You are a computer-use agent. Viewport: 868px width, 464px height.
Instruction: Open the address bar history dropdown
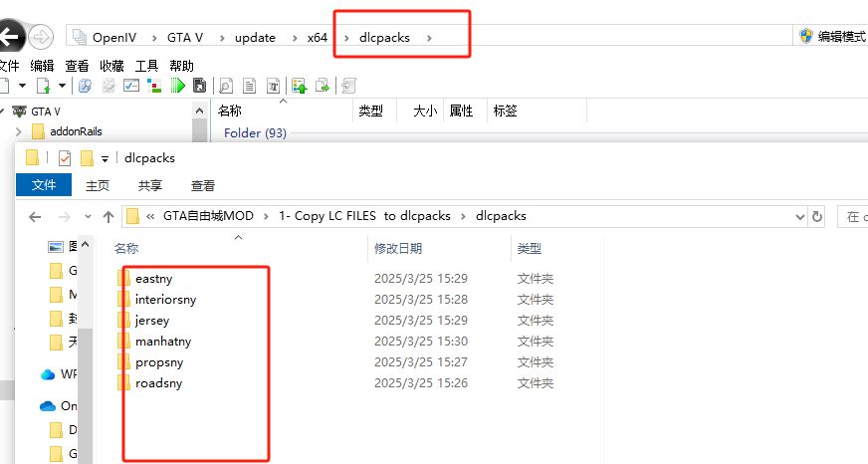point(799,216)
